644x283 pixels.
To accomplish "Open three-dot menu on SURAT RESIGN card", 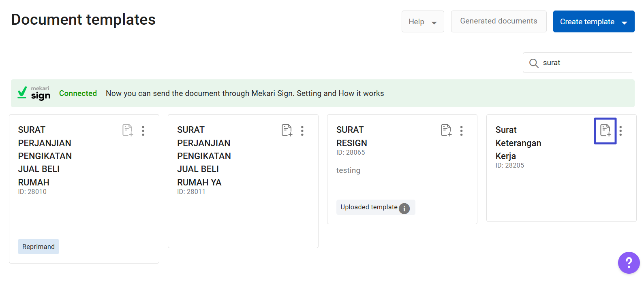I will (461, 131).
